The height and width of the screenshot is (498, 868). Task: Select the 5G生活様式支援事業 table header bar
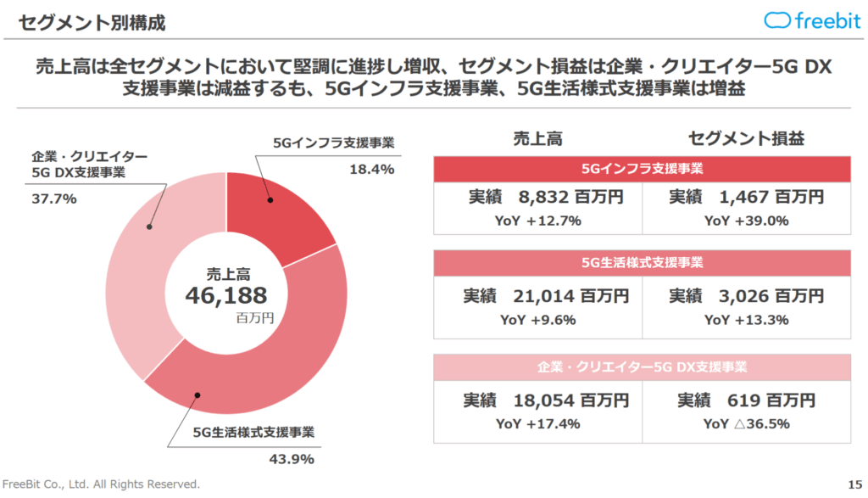(642, 262)
